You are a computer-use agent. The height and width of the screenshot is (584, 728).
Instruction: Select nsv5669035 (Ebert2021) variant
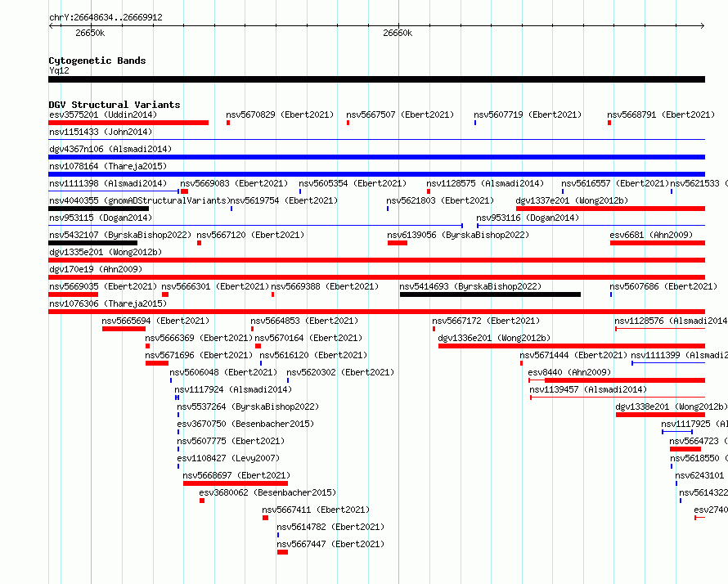103,286
